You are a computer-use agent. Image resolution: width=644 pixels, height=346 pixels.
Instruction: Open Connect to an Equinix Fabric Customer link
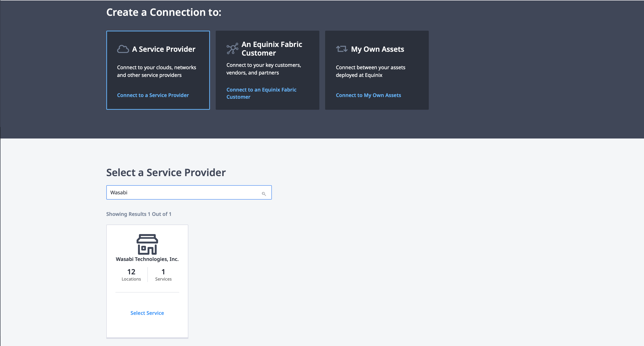pos(261,93)
